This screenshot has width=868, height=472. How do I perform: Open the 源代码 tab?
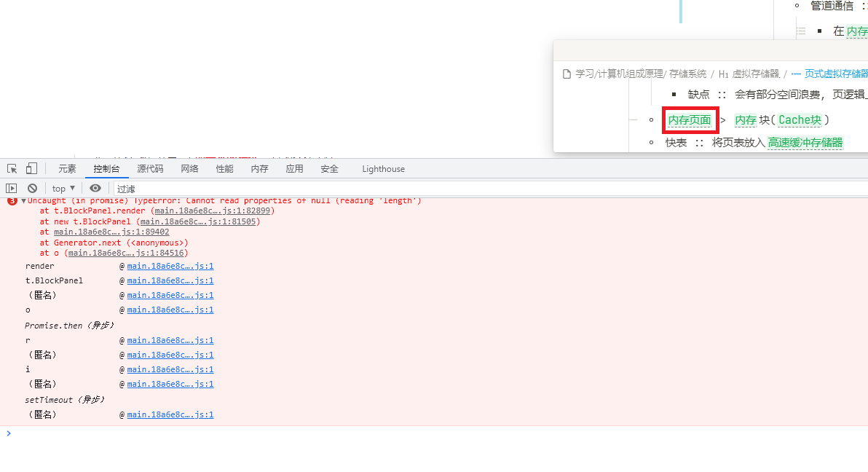tap(151, 169)
